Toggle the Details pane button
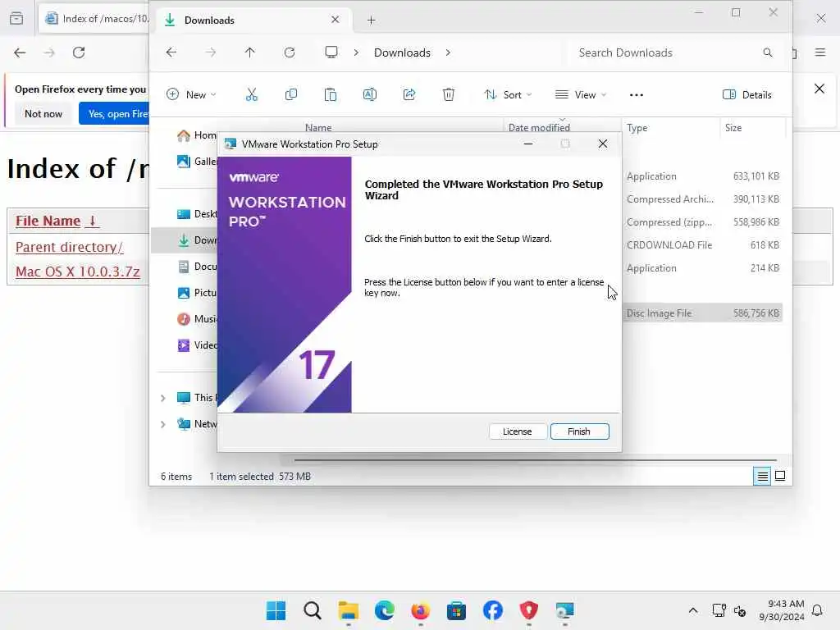The height and width of the screenshot is (630, 840). pos(747,95)
